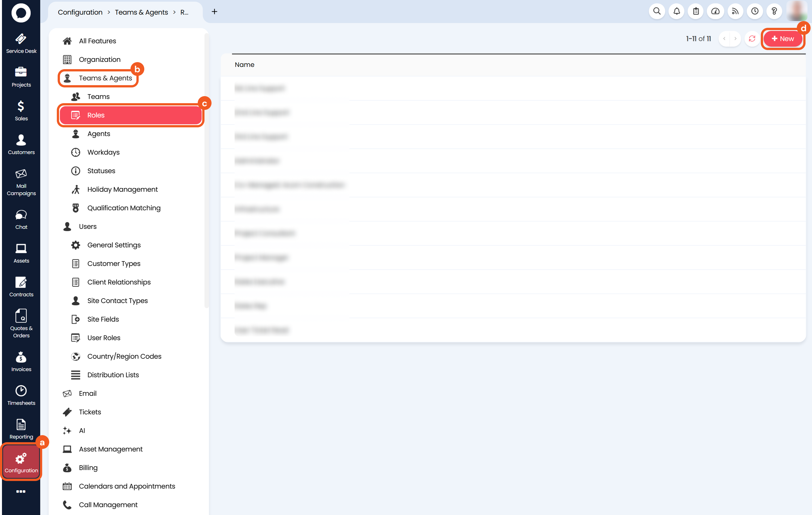Open Holiday Management settings
Viewport: 812px width, 515px height.
pyautogui.click(x=122, y=189)
